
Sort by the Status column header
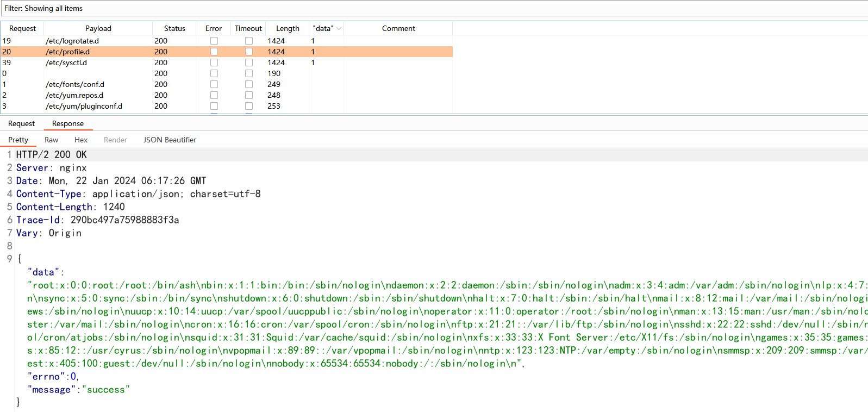tap(174, 28)
